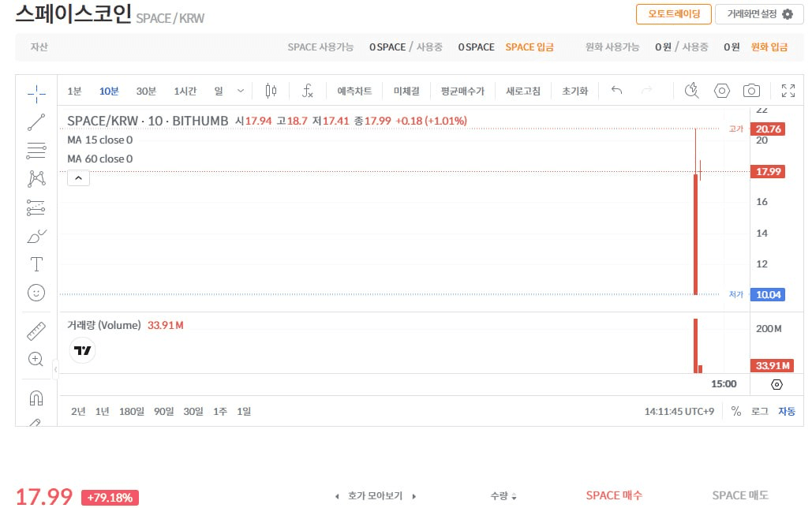Select the 10분 interval
The width and height of the screenshot is (812, 508).
click(109, 92)
